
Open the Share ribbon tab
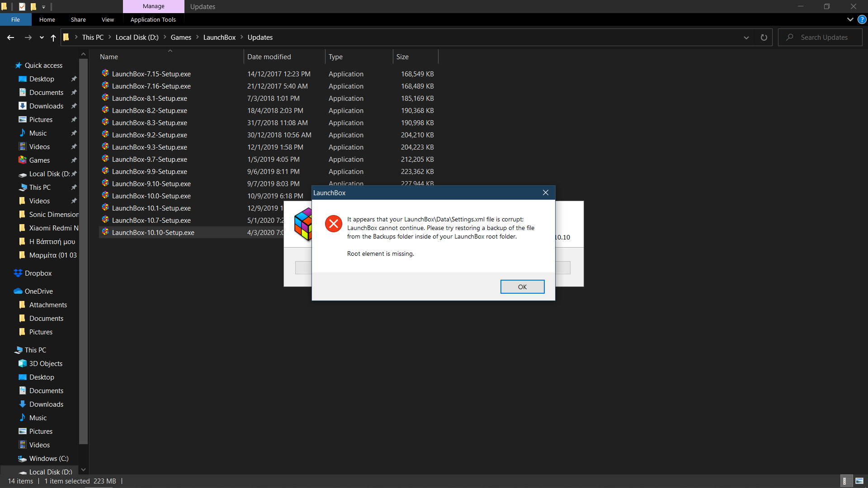(78, 19)
